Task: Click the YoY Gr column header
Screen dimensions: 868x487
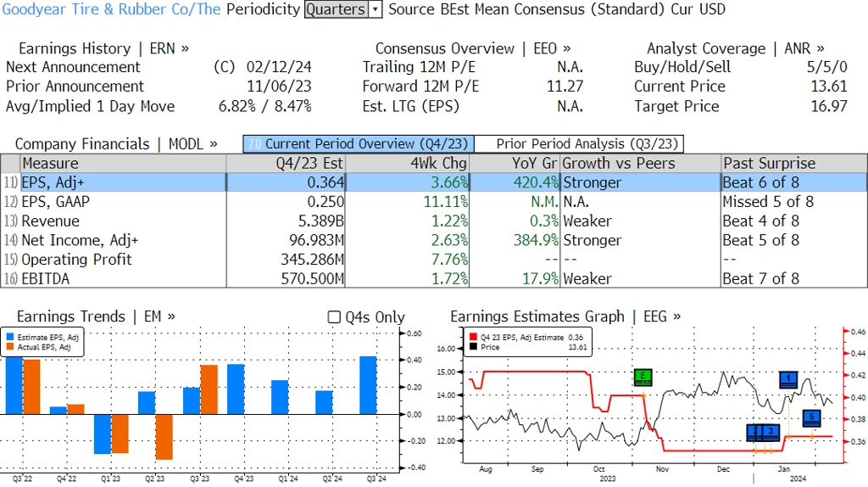Action: [x=515, y=164]
